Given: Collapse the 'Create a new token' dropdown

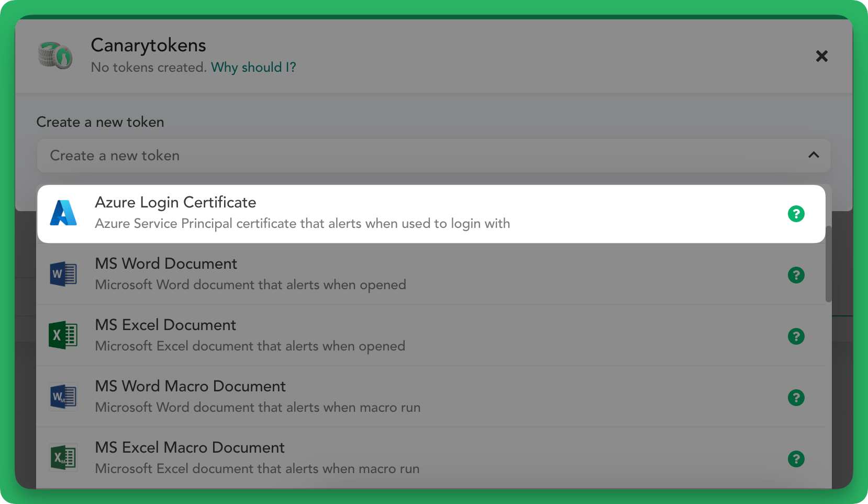Looking at the screenshot, I should [433, 156].
